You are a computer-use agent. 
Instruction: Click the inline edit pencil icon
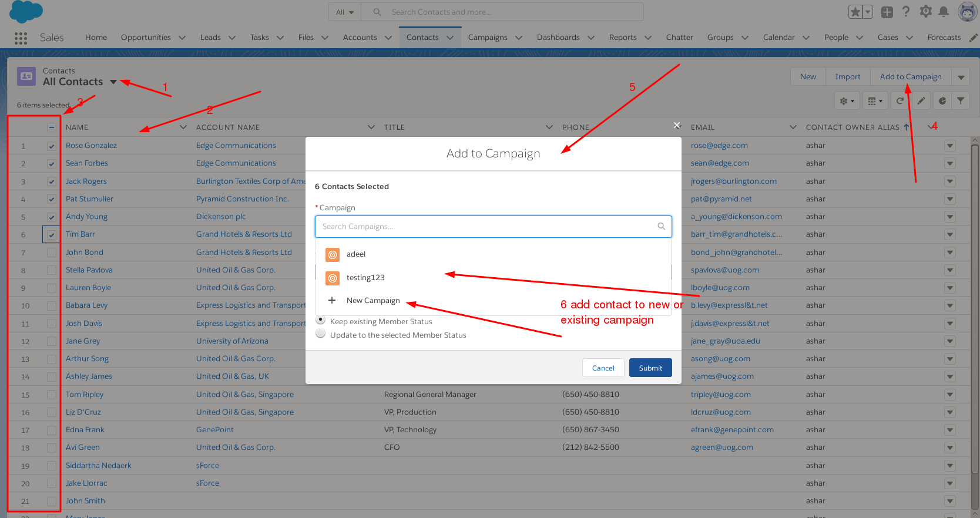click(921, 101)
